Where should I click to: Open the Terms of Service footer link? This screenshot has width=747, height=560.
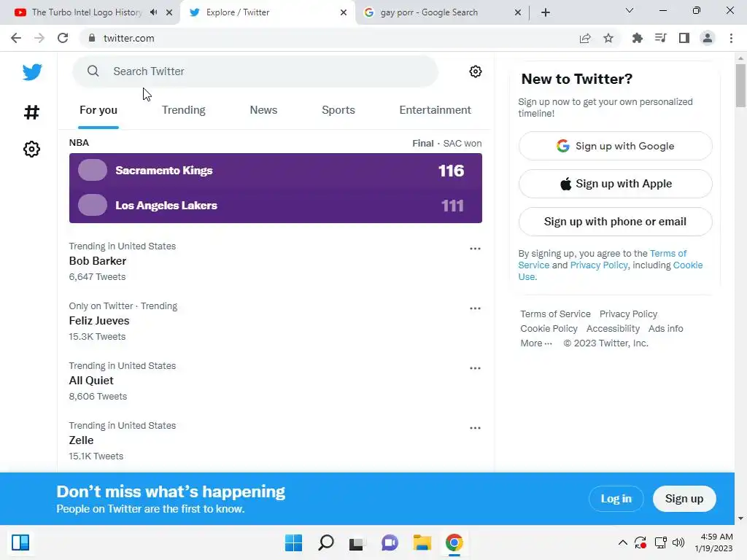coord(555,314)
